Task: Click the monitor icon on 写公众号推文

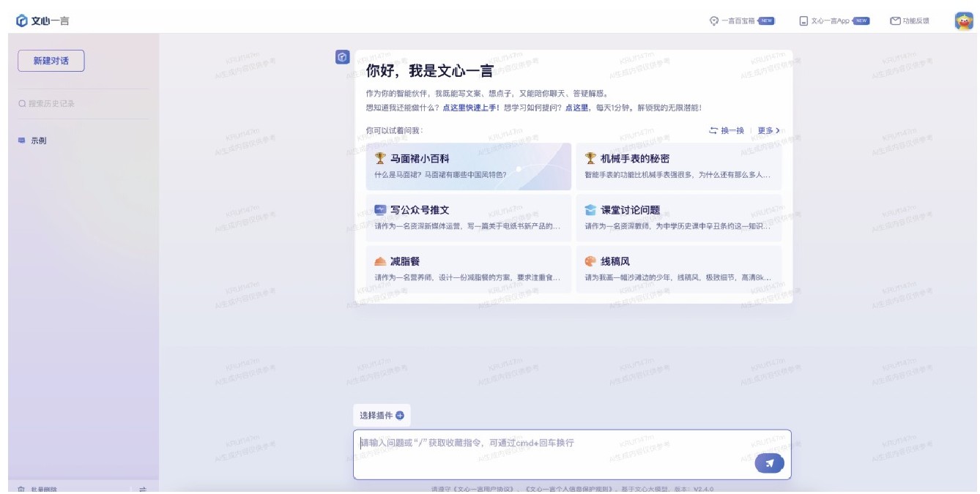Action: point(380,210)
